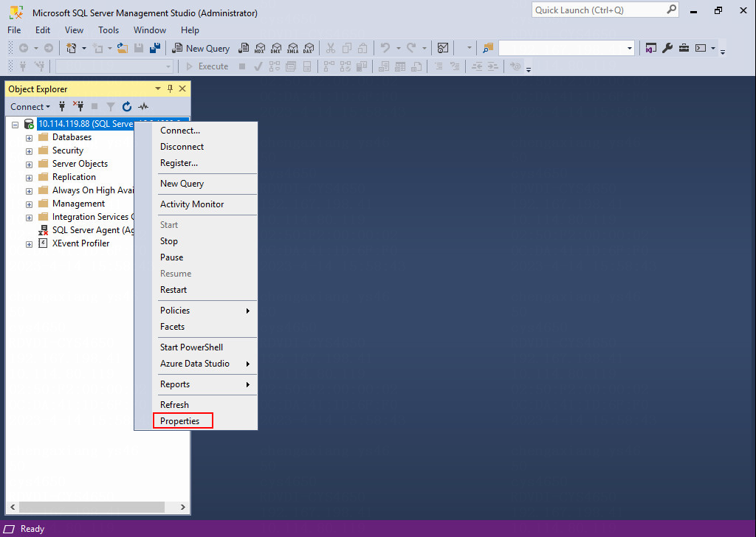
Task: Click the Object Explorer connect plug icon
Action: pos(62,106)
